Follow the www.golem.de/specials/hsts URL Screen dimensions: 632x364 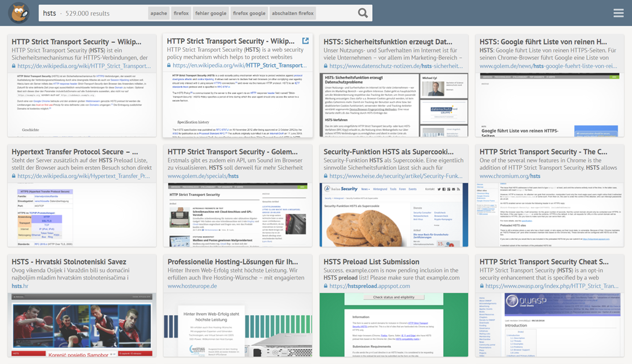click(x=203, y=176)
